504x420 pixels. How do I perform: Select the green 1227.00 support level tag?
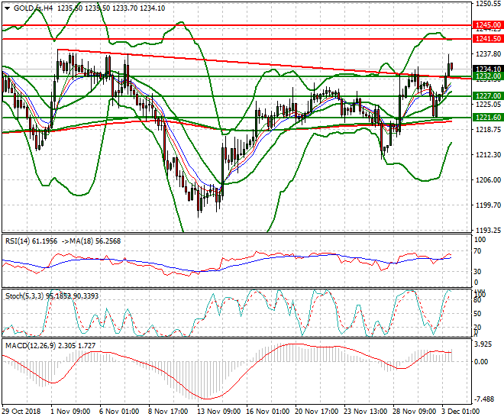[x=486, y=95]
